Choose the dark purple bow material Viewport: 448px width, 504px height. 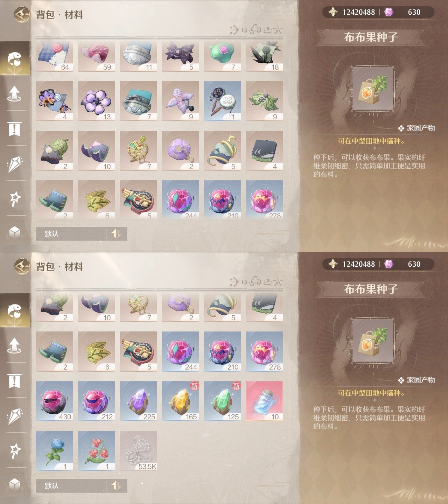[180, 56]
